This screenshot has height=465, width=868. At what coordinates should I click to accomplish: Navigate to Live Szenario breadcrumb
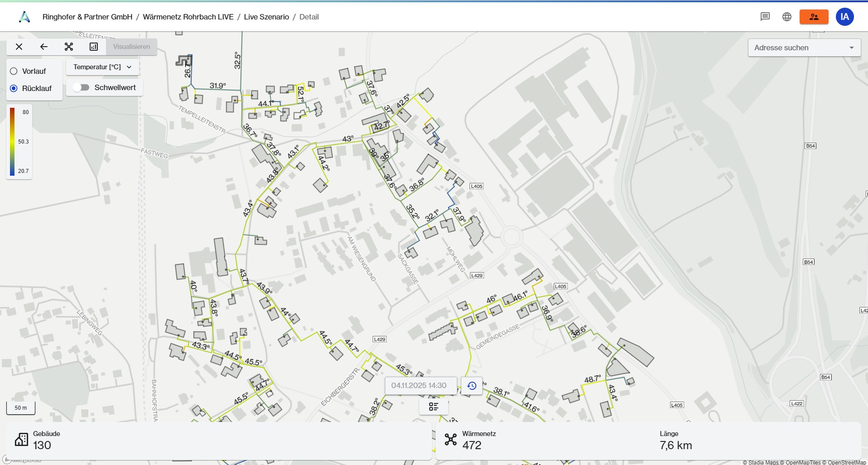[266, 17]
